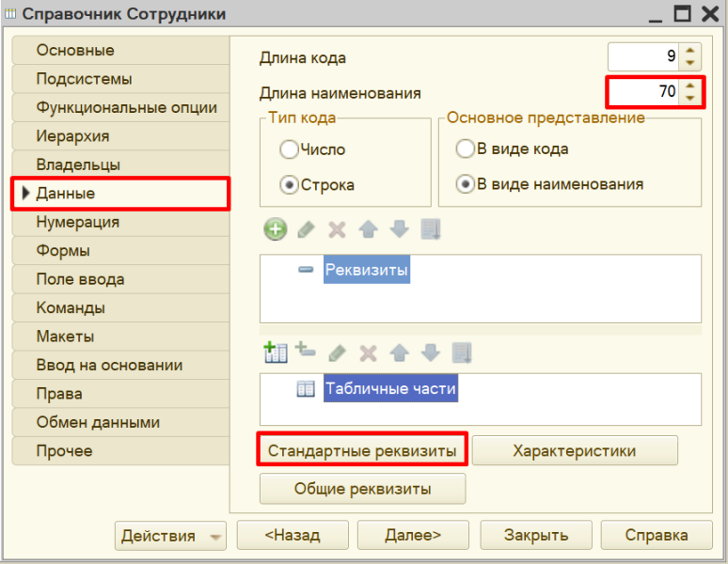Screen dimensions: 728x564
Task: Click the edit pencil in the Реквизиты toolbar
Action: (x=306, y=229)
